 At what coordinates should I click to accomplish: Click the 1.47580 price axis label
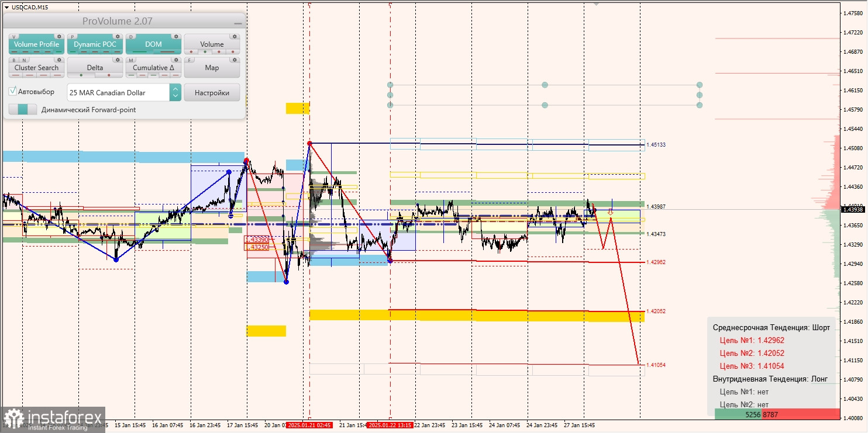coord(853,13)
